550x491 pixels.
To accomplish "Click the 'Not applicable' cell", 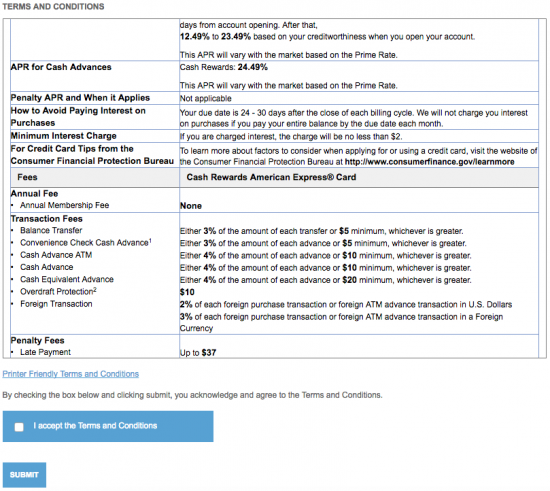I will pyautogui.click(x=206, y=98).
